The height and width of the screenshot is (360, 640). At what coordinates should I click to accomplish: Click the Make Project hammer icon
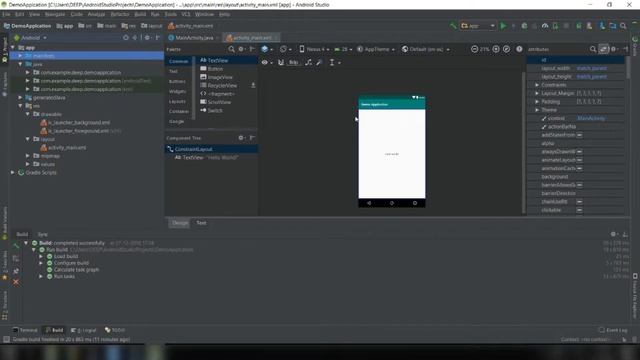coord(453,26)
